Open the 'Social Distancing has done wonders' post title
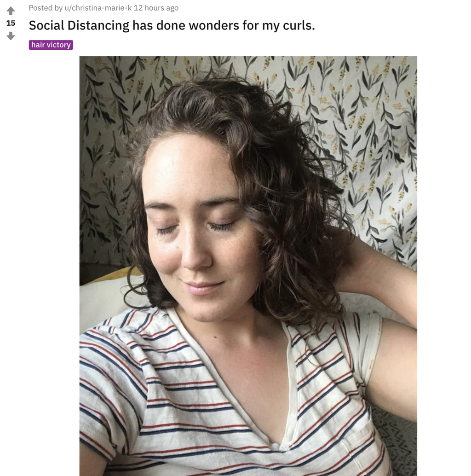Screen dimensions: 471x476 (x=172, y=25)
